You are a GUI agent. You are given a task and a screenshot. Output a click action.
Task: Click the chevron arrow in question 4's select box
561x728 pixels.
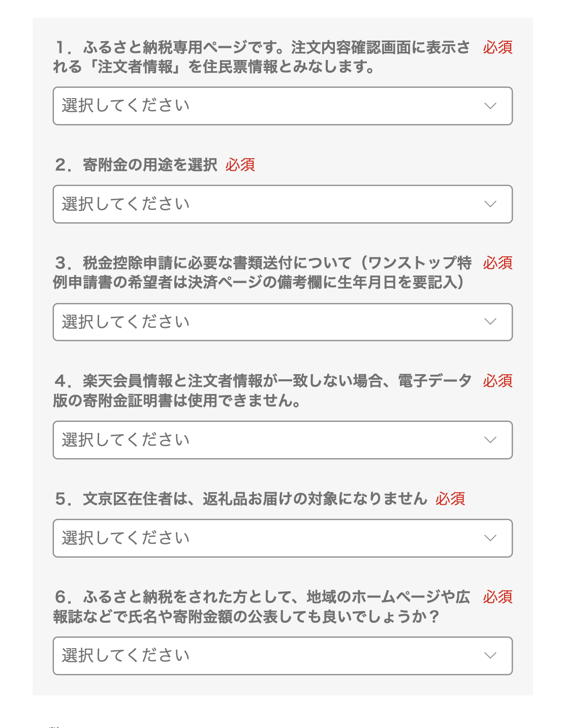click(x=490, y=440)
